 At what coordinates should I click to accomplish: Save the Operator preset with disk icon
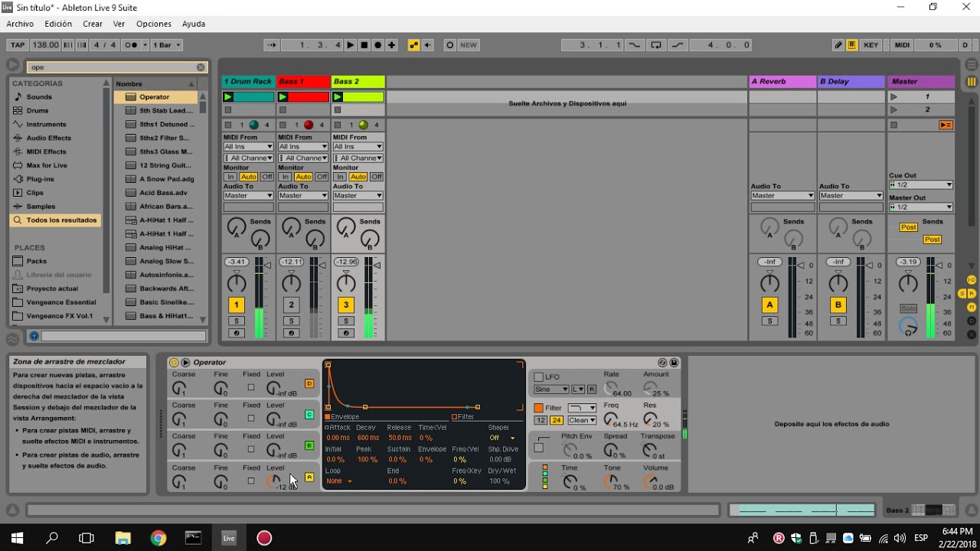click(674, 363)
